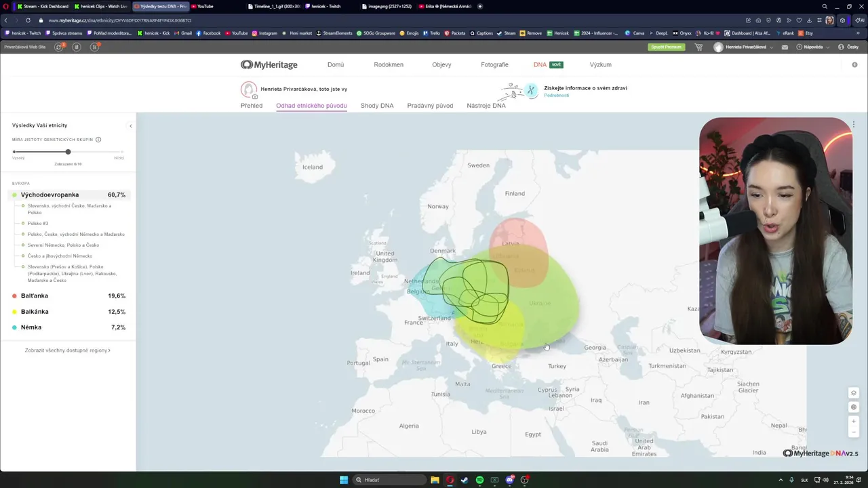Show hidden system tray icons

point(781,480)
